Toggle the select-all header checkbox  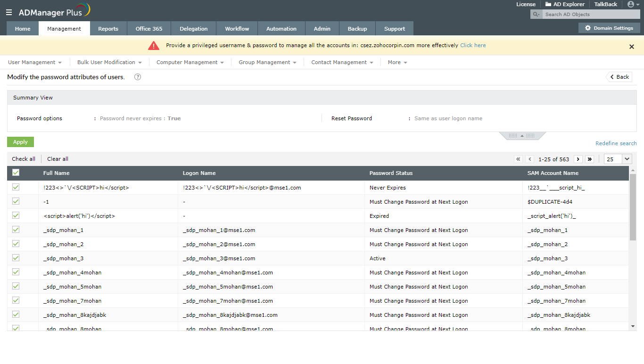[x=16, y=173]
